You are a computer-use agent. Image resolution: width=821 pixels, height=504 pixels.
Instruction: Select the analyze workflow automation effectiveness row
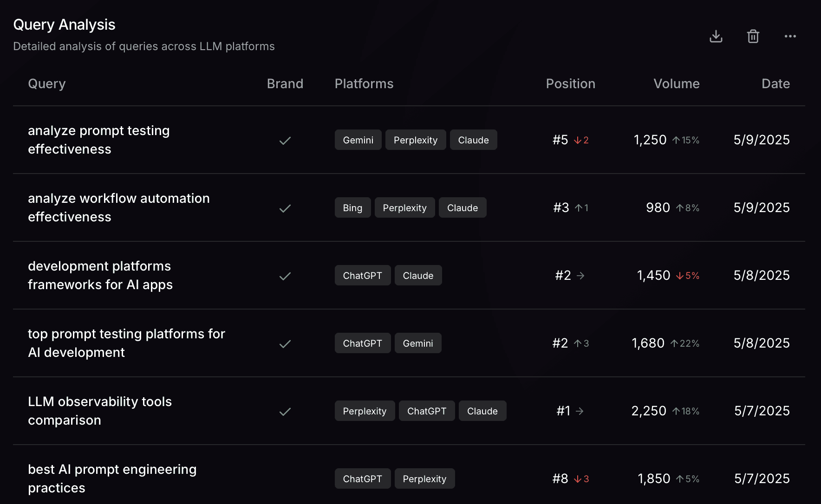pos(409,207)
